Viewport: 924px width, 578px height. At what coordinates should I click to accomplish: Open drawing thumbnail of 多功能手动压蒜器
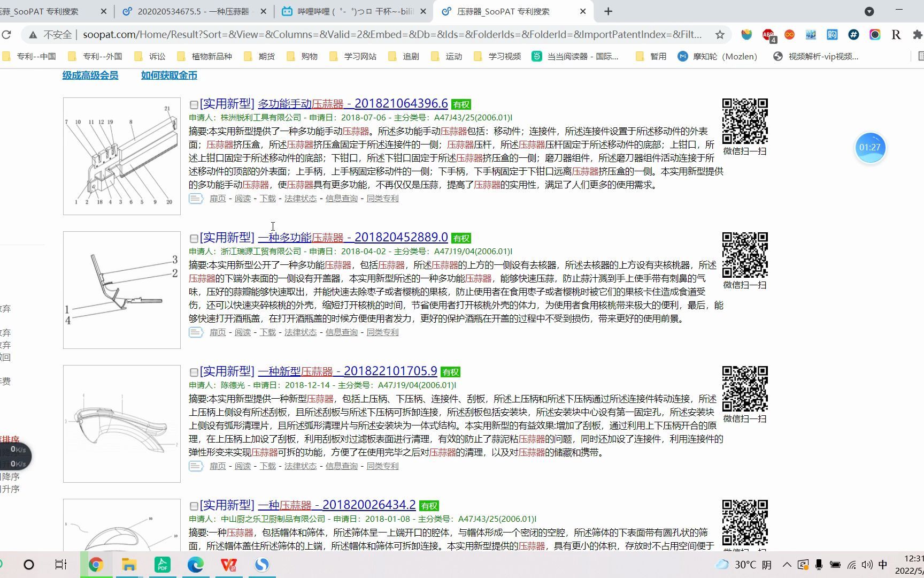(122, 156)
